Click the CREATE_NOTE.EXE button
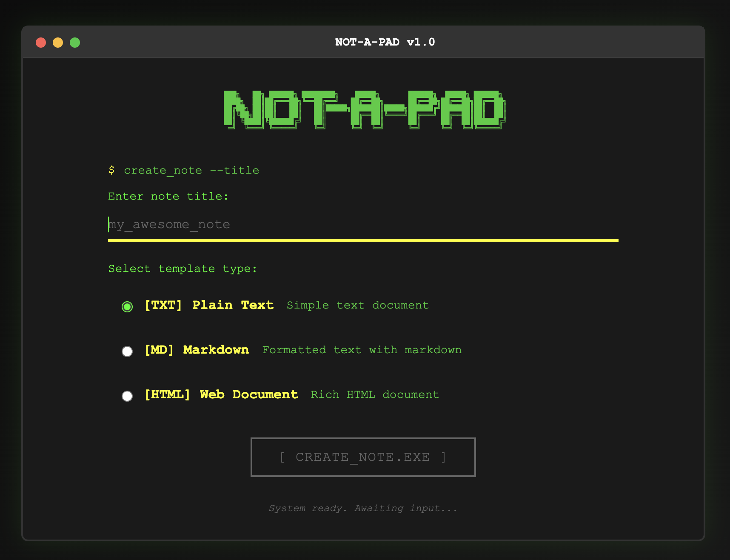Viewport: 730px width, 560px height. pyautogui.click(x=363, y=457)
